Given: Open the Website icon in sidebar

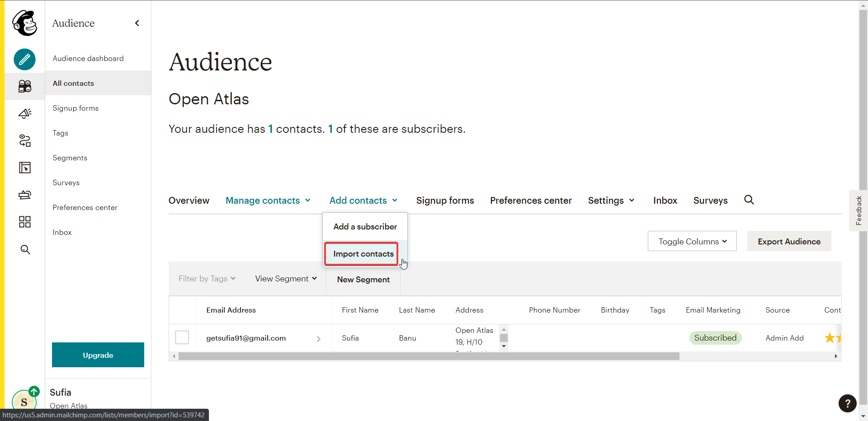Looking at the screenshot, I should [x=24, y=168].
